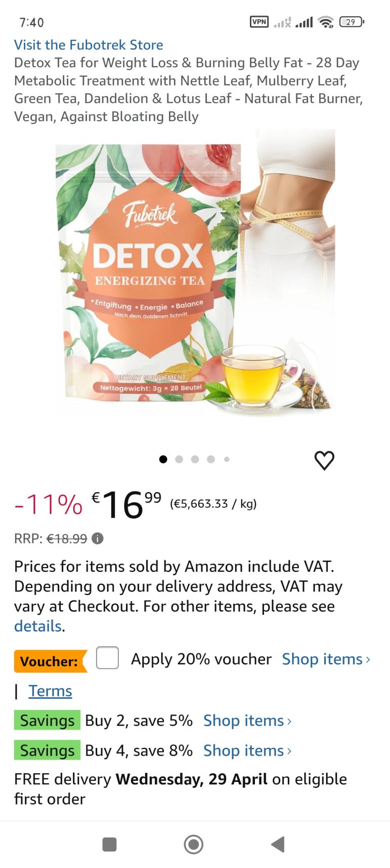Open voucher Terms link
Viewport: 390px width, 868px height.
(x=50, y=691)
